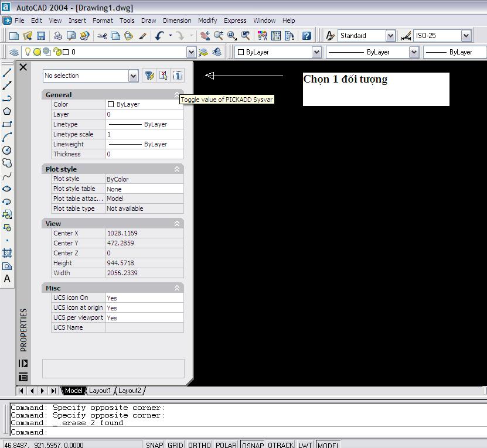This screenshot has width=487, height=448.
Task: Click the blue Help question mark icon
Action: click(306, 36)
